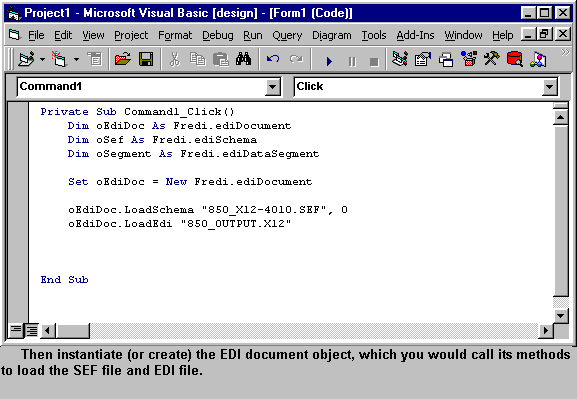Switch to Procedure View toggle
Screen dimensions: 577x399
tap(16, 330)
